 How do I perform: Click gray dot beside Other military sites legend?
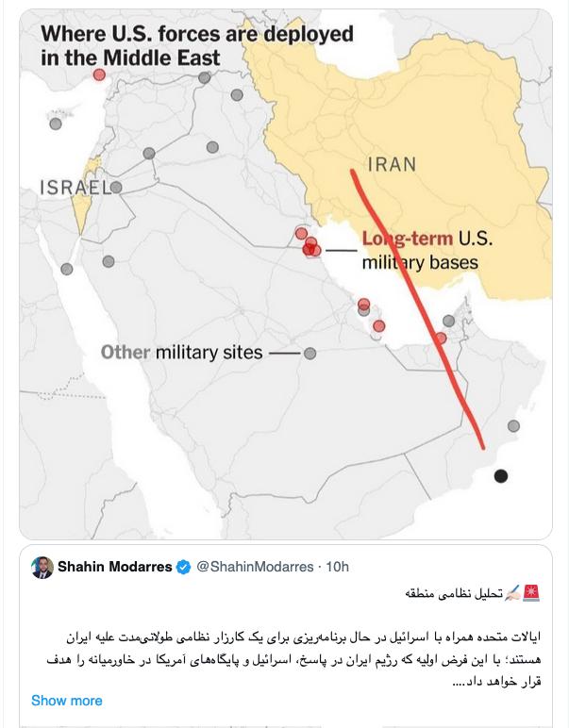[310, 354]
